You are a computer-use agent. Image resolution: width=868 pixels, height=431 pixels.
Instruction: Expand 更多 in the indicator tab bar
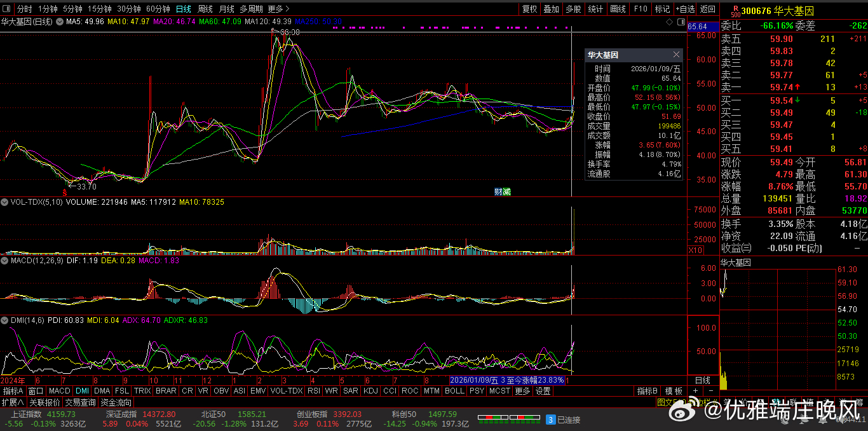(x=522, y=391)
